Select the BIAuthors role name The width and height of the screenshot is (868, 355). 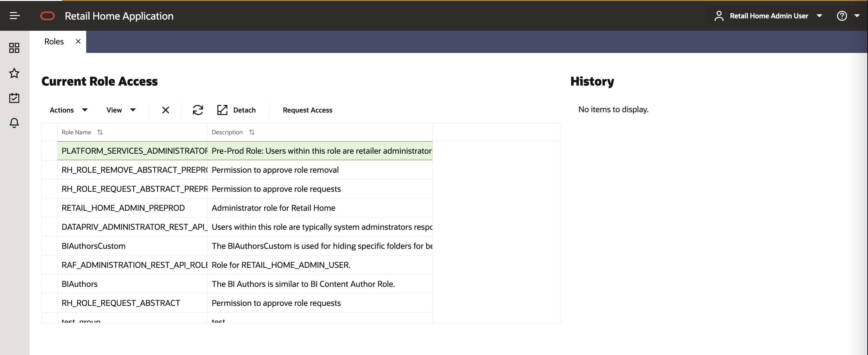80,284
